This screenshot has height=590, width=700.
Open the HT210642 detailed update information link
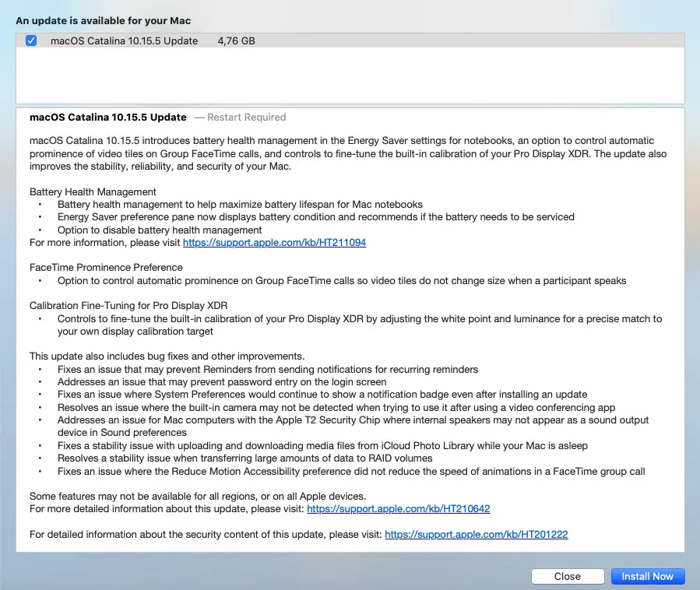(398, 509)
